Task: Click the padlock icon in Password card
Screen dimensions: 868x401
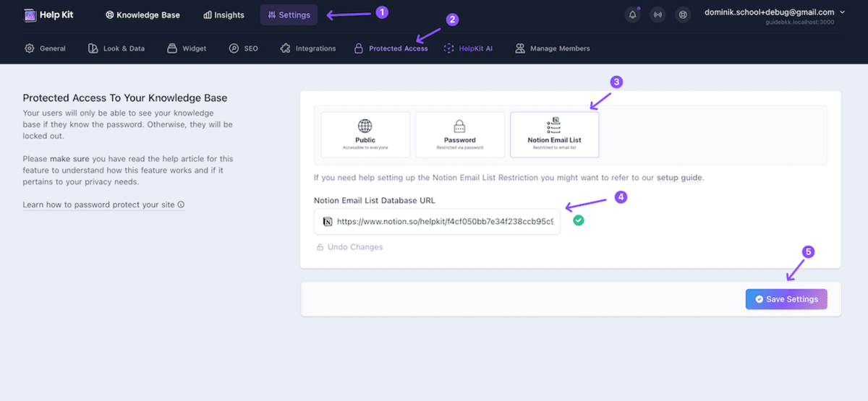Action: [x=460, y=126]
